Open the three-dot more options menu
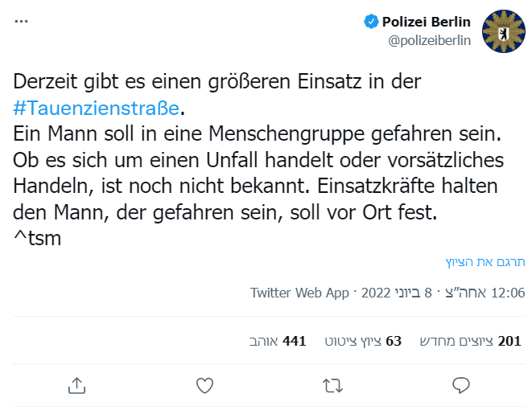This screenshot has width=532, height=410. [x=21, y=22]
